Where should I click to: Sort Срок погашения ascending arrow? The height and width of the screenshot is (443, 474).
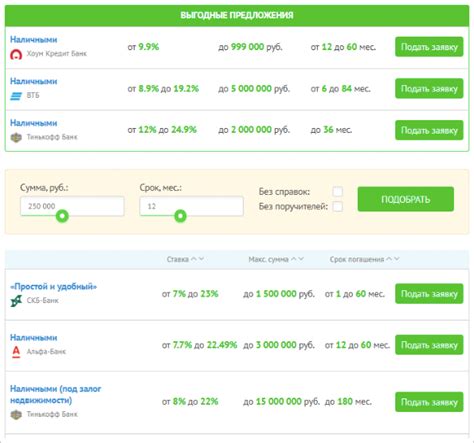click(x=389, y=259)
